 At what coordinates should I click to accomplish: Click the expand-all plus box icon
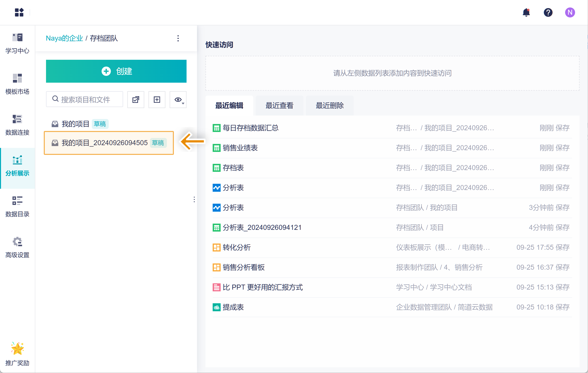157,100
